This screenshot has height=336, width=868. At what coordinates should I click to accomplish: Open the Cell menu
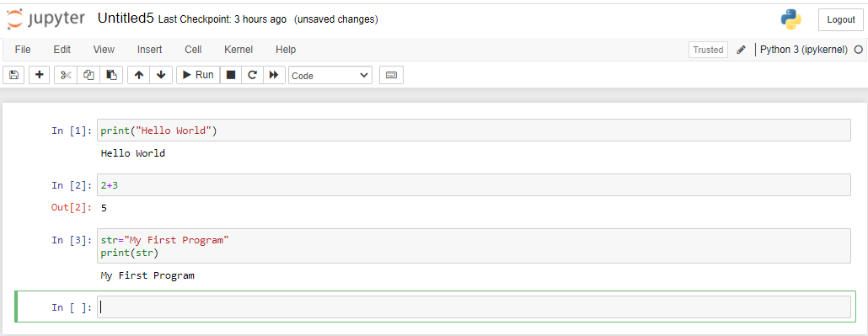pyautogui.click(x=193, y=50)
